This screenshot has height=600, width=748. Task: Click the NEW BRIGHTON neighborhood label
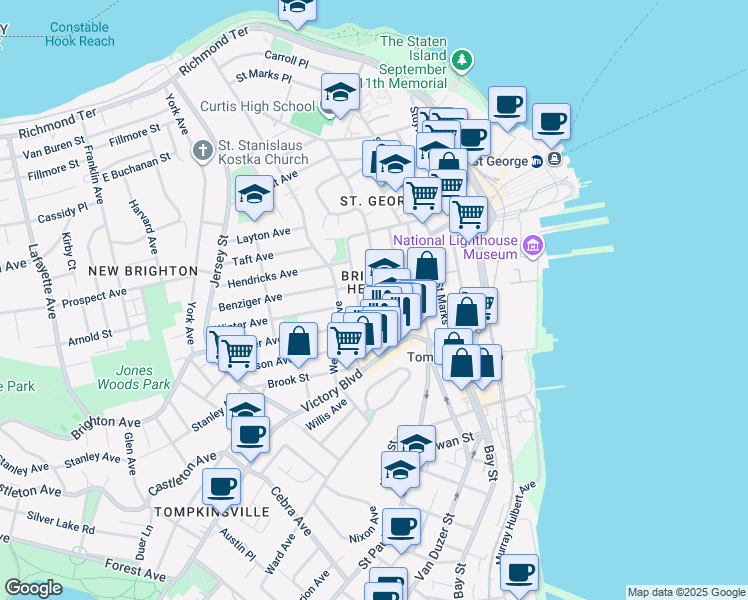click(x=143, y=271)
